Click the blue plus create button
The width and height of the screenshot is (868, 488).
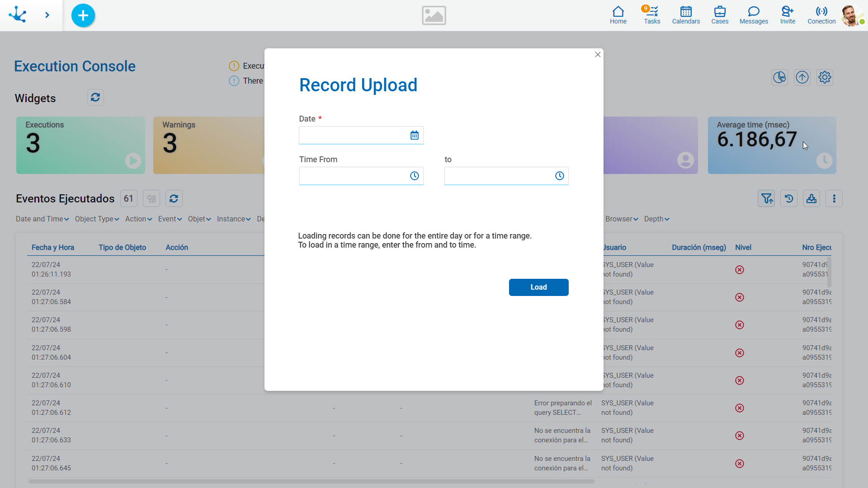(x=83, y=15)
